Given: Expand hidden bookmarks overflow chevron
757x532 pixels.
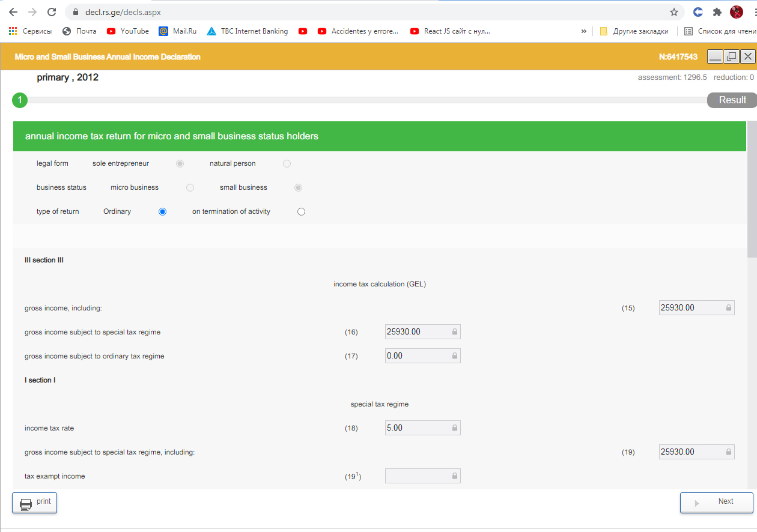Looking at the screenshot, I should coord(583,31).
